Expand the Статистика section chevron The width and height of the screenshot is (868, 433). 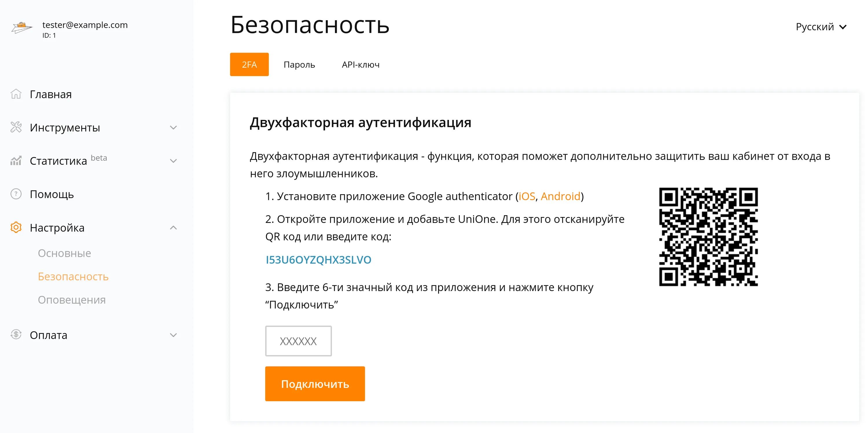click(x=173, y=161)
